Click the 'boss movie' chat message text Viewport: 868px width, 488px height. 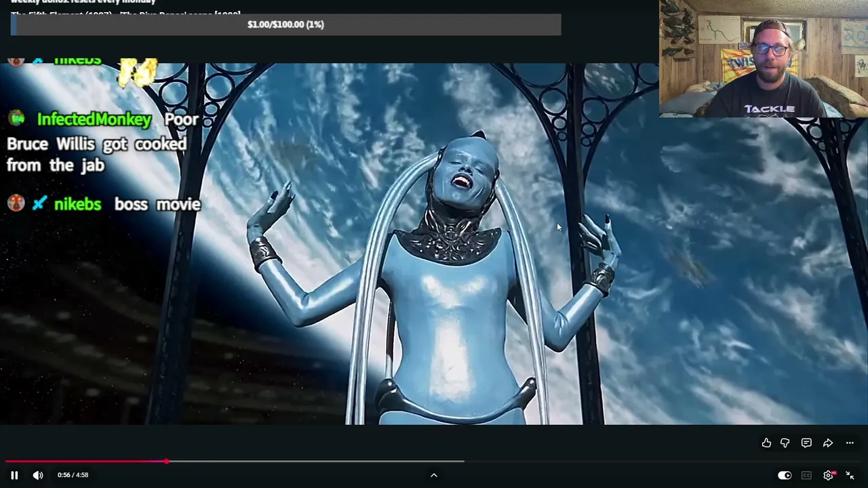157,204
